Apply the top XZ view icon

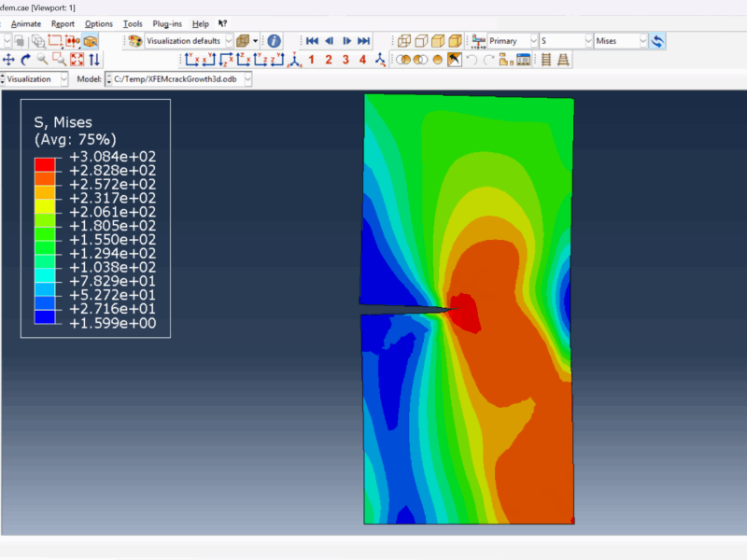tap(226, 60)
